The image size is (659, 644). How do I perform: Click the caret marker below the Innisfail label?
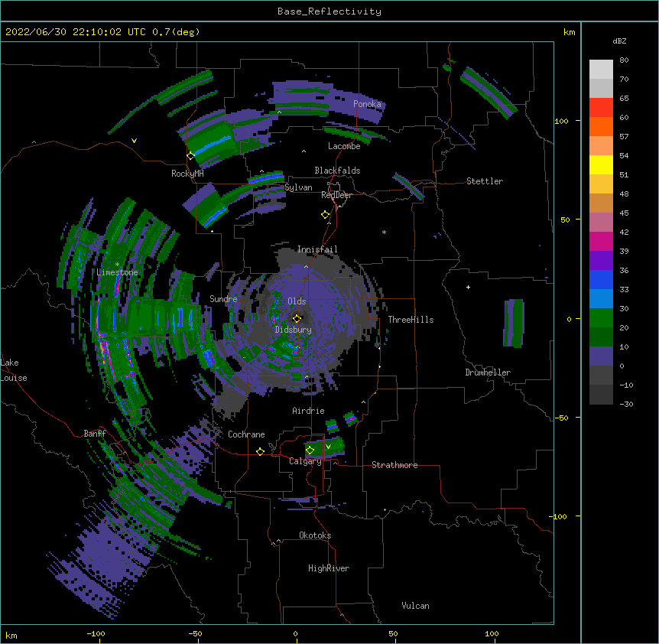pos(306,267)
